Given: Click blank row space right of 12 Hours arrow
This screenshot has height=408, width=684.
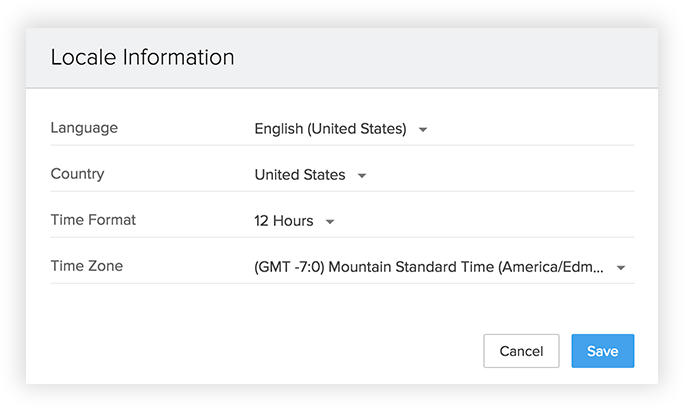Looking at the screenshot, I should click(480, 221).
